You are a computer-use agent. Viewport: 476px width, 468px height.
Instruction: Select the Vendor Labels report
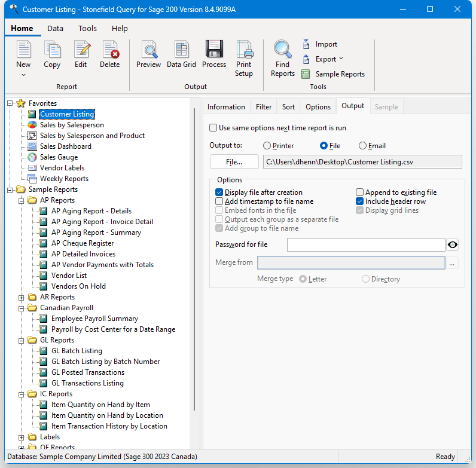[62, 168]
